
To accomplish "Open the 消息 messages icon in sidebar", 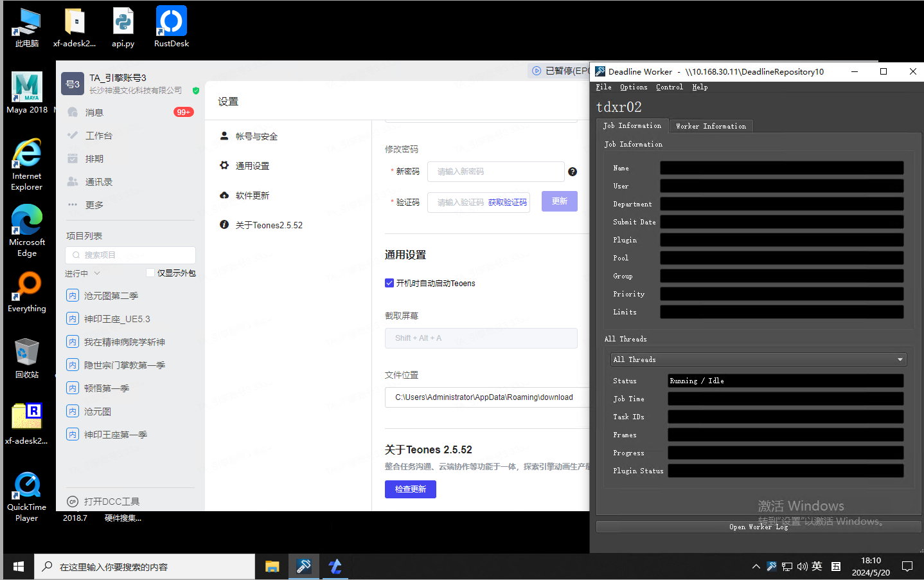I will [x=73, y=113].
